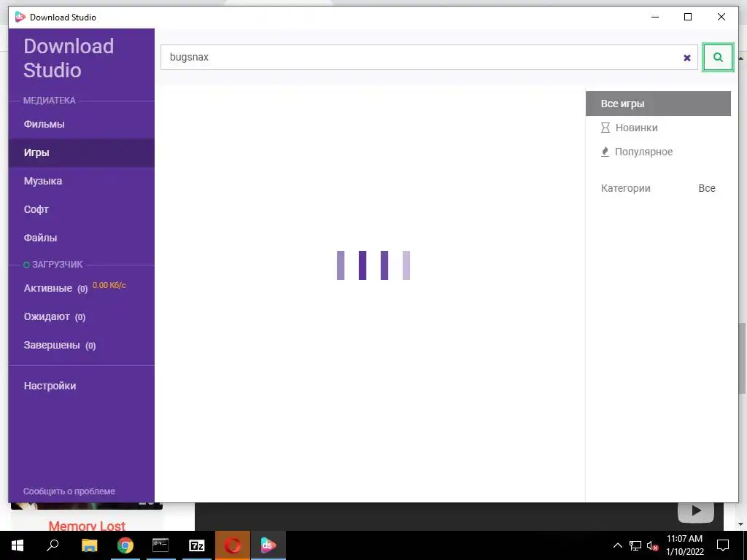Open the Софт section

coord(82,209)
